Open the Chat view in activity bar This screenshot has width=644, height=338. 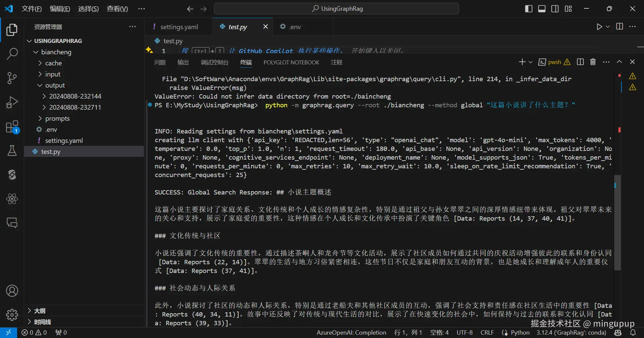click(12, 223)
